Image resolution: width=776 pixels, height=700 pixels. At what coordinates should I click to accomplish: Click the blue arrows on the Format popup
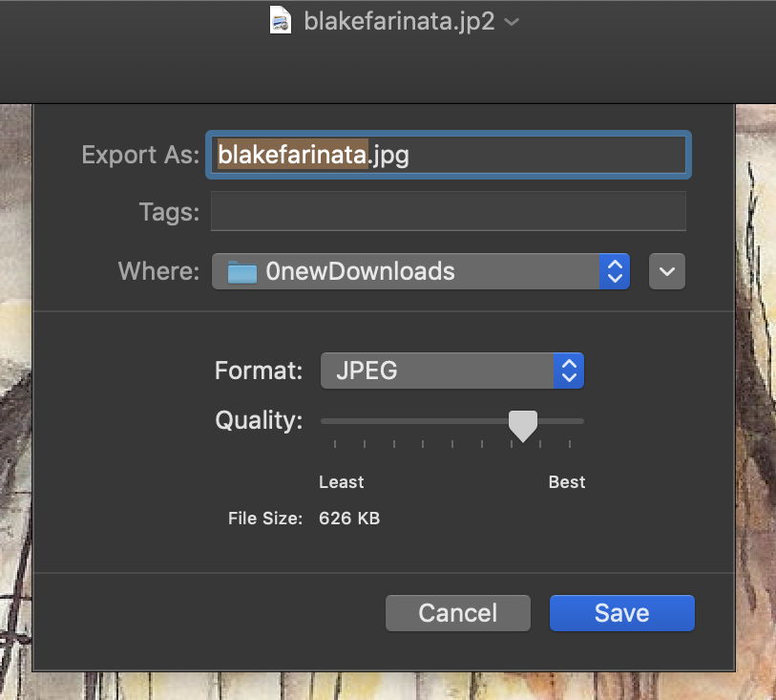[569, 371]
